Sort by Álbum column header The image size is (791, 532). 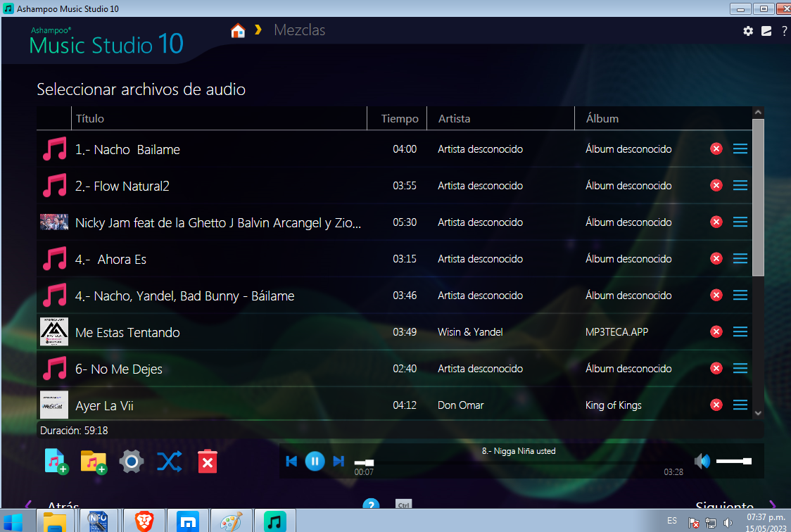click(663, 118)
